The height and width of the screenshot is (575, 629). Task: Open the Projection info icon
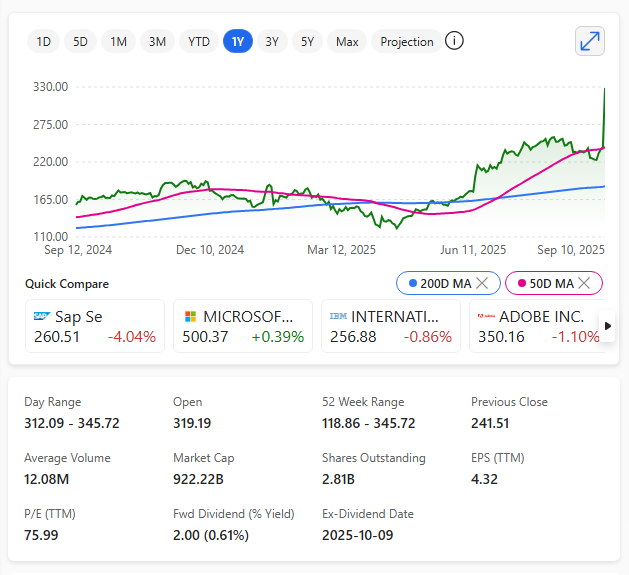454,41
